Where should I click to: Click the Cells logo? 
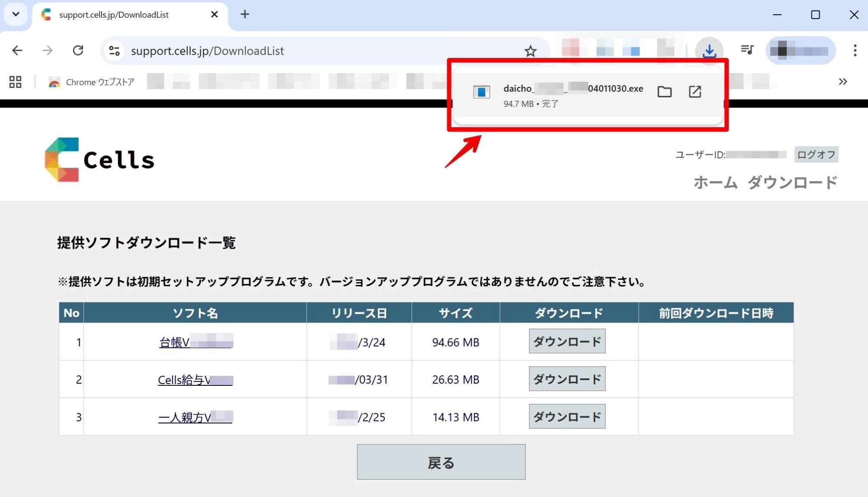pyautogui.click(x=99, y=159)
